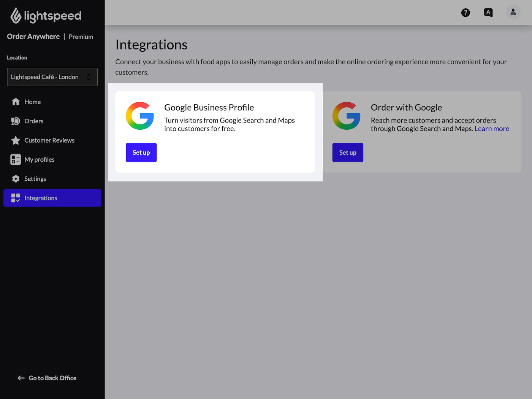Image resolution: width=532 pixels, height=399 pixels.
Task: Select the Integrations grid icon
Action: pyautogui.click(x=16, y=198)
